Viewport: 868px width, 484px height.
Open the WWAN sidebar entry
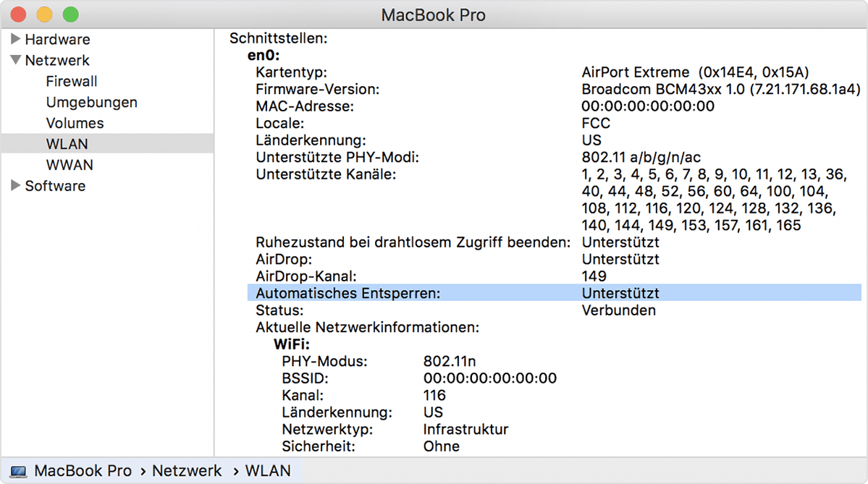[69, 165]
